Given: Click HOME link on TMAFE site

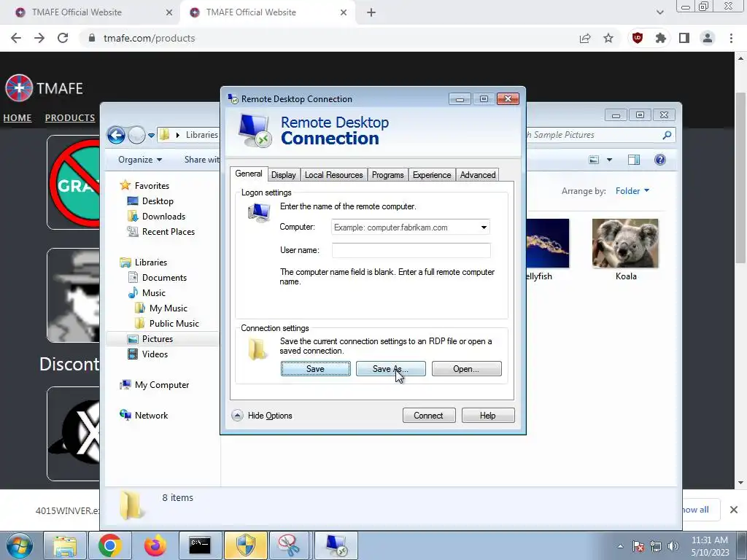Looking at the screenshot, I should pyautogui.click(x=18, y=117).
